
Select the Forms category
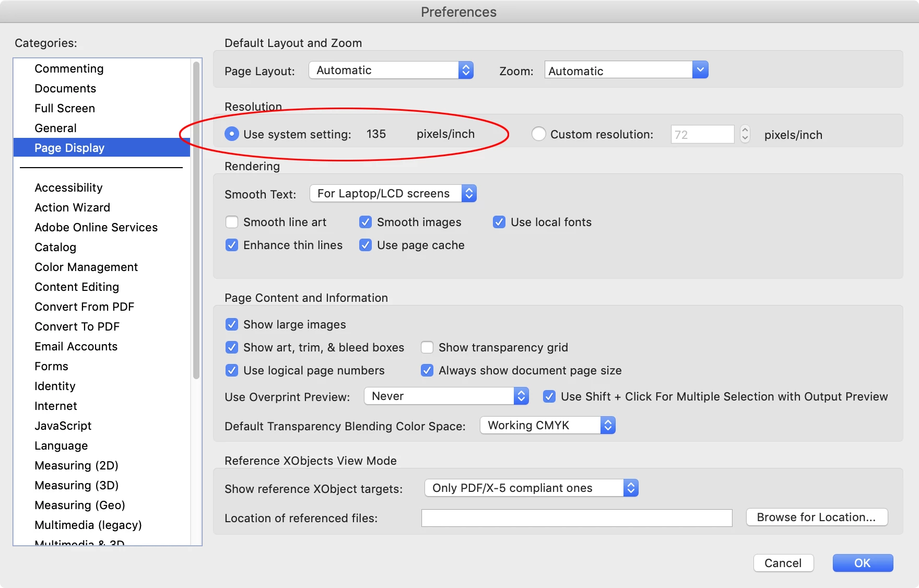(102, 366)
